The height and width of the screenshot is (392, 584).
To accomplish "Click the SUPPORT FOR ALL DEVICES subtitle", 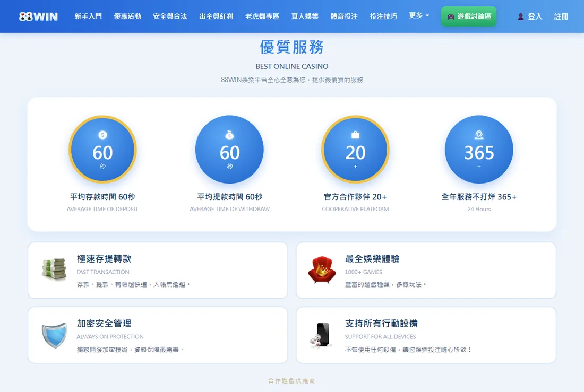I will [380, 336].
